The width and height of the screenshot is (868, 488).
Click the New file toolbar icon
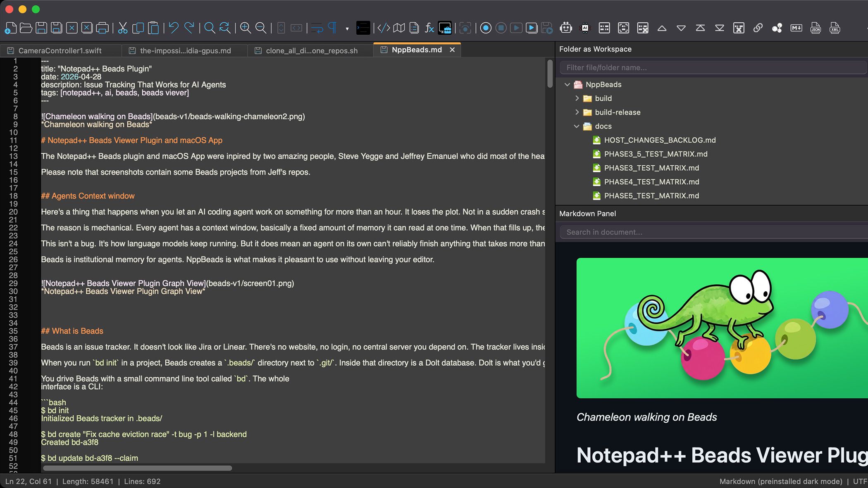[x=11, y=28]
